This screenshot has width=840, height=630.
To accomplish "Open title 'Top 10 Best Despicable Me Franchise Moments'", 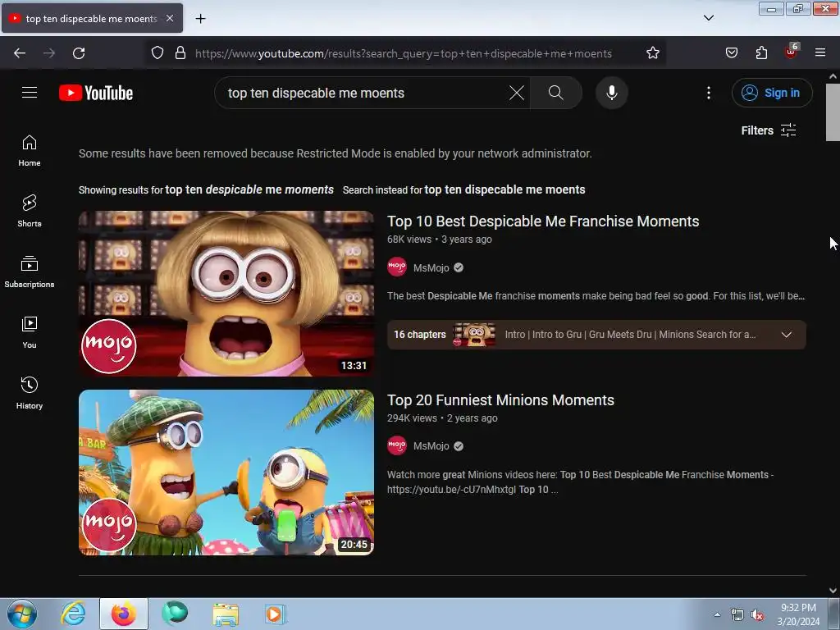I will pos(543,221).
